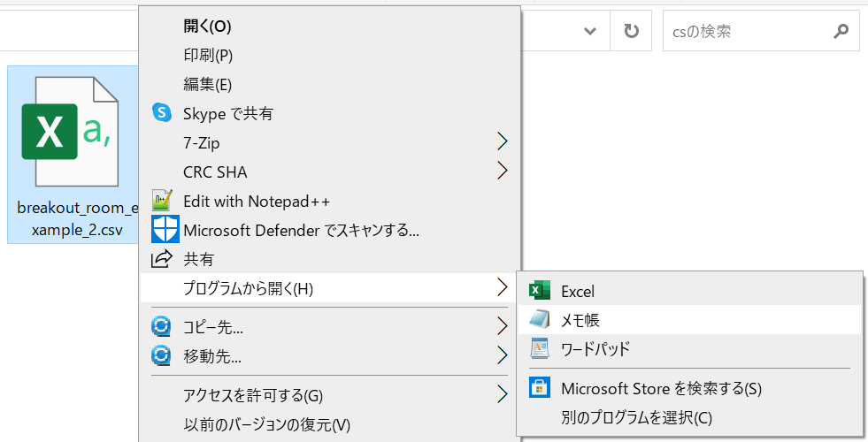868x442 pixels.
Task: Click the share arrow icon beside 共有
Action: tap(162, 259)
